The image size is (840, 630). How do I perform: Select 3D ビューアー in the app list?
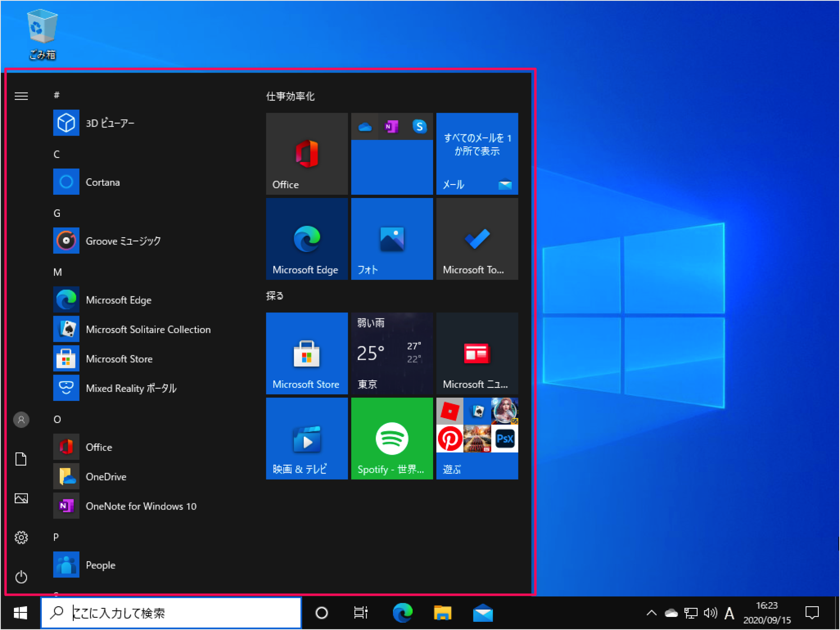110,123
